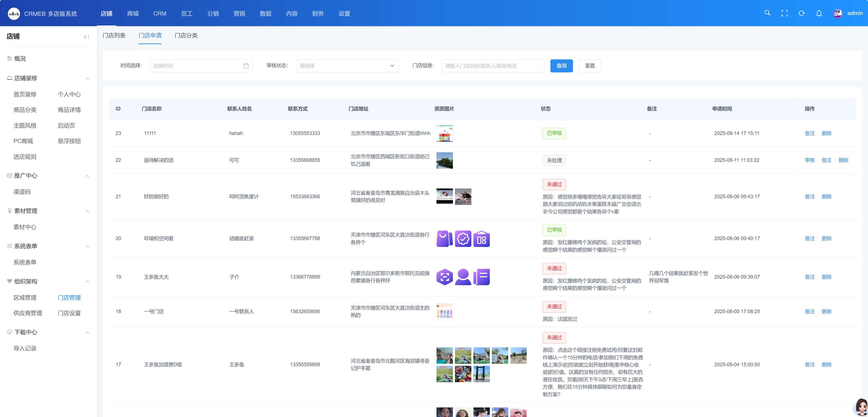Open the 审核状态 dropdown
This screenshot has height=417, width=868.
347,66
